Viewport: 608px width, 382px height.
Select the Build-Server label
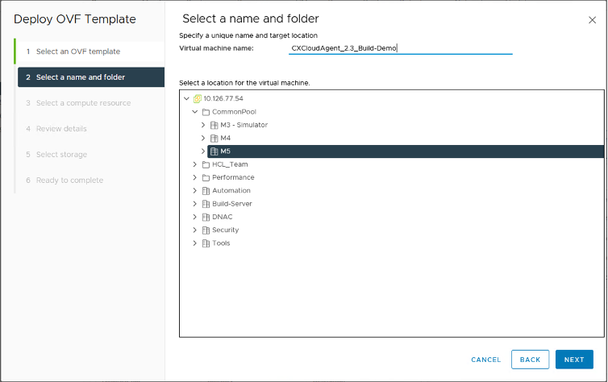point(232,204)
